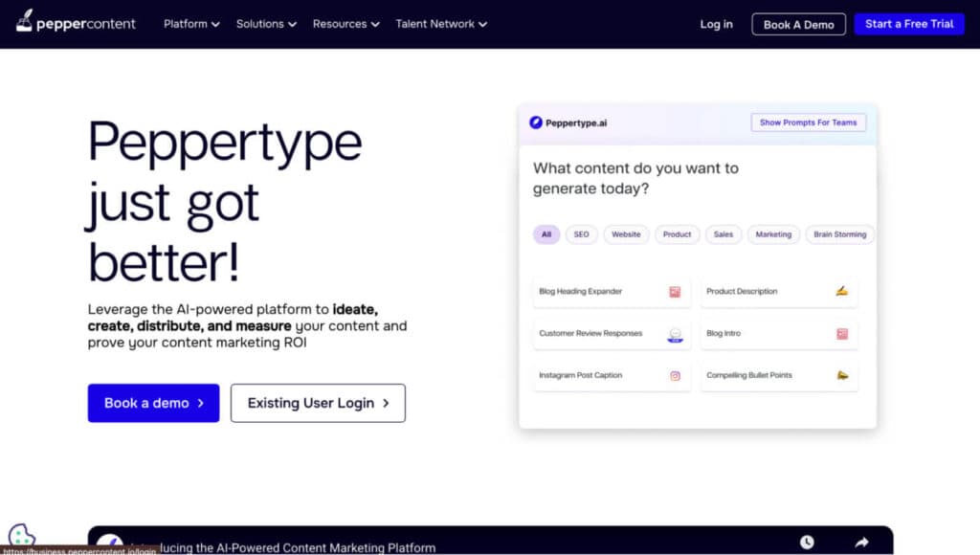The height and width of the screenshot is (555, 980).
Task: Select the All content filter pill
Action: (546, 233)
